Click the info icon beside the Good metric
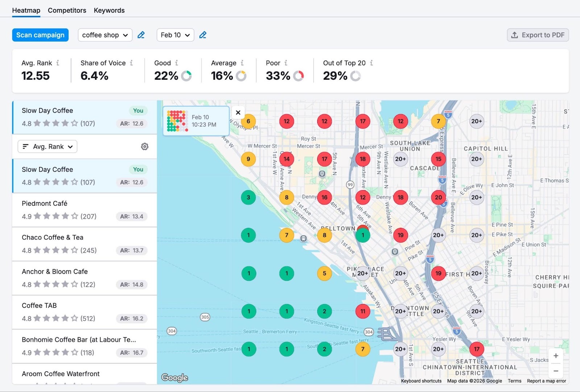This screenshot has height=392, width=580. (177, 63)
